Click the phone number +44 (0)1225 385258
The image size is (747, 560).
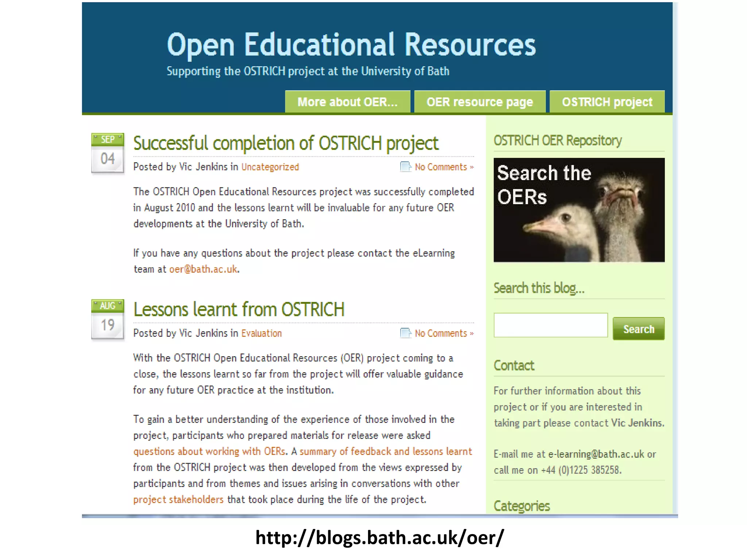[x=581, y=470]
